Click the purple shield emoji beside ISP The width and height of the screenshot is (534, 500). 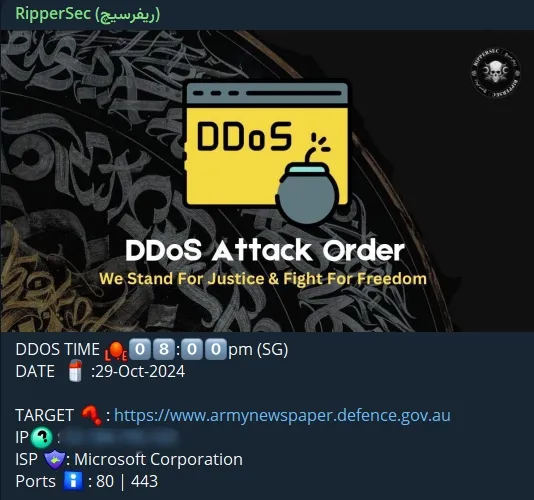(54, 460)
